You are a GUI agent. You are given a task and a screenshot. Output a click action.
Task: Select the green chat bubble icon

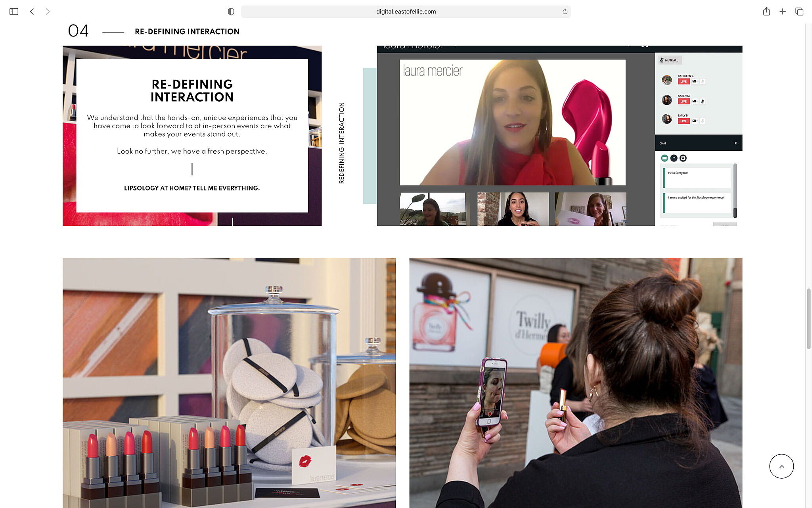[x=665, y=158]
